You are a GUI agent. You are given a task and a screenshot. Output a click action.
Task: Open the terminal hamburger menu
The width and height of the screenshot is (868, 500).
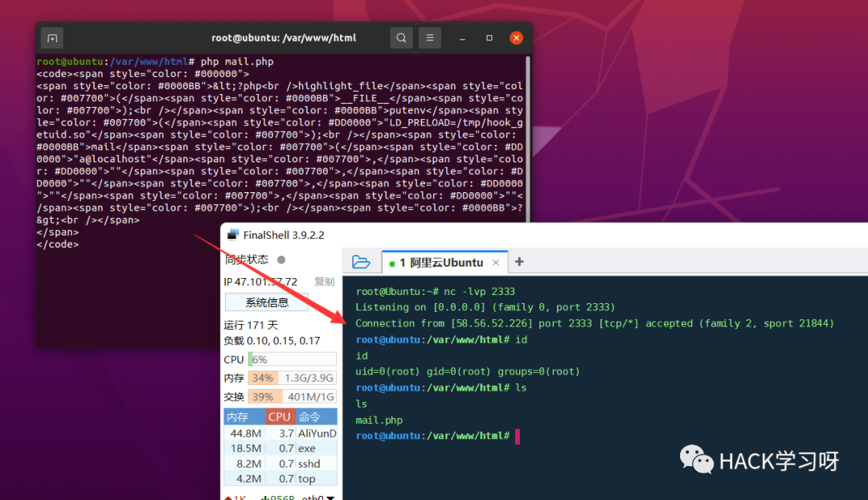[429, 39]
